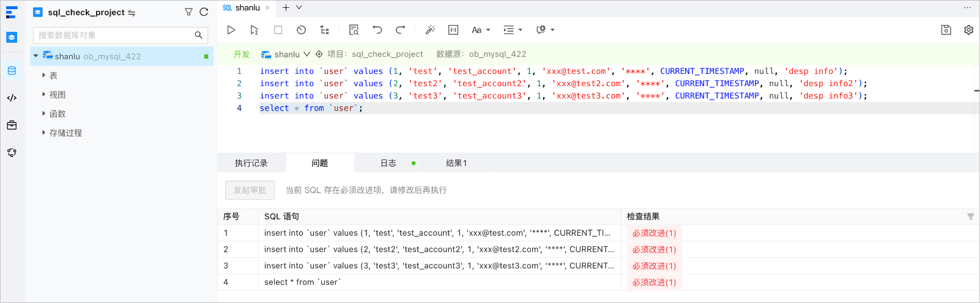The width and height of the screenshot is (980, 303).
Task: Switch to the 执行记录 tab
Action: [251, 163]
